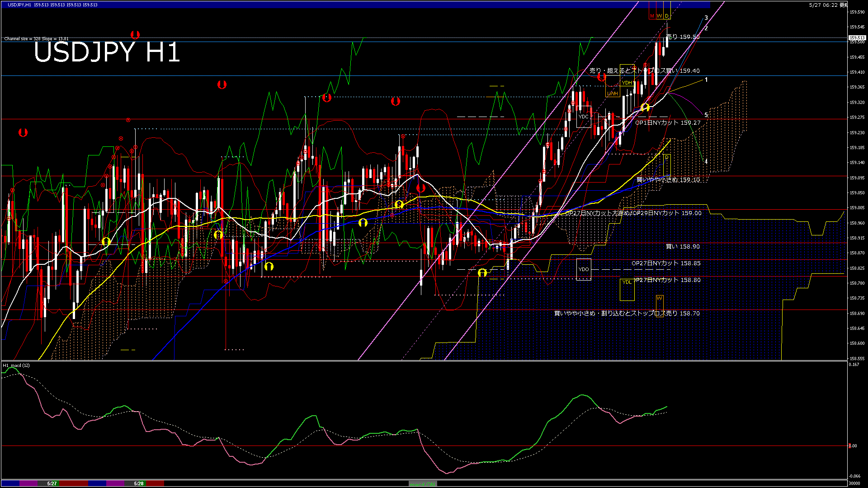Click the YDO marker box
Viewport: 868px width, 488px height.
[584, 269]
